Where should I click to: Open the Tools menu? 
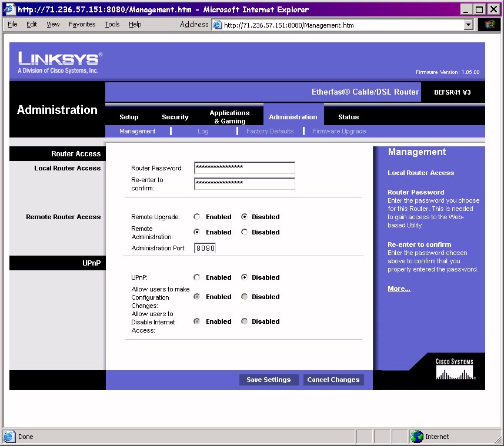112,25
